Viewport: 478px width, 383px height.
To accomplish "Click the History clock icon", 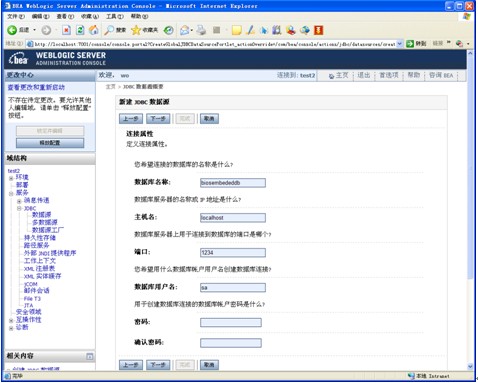I will [169, 30].
